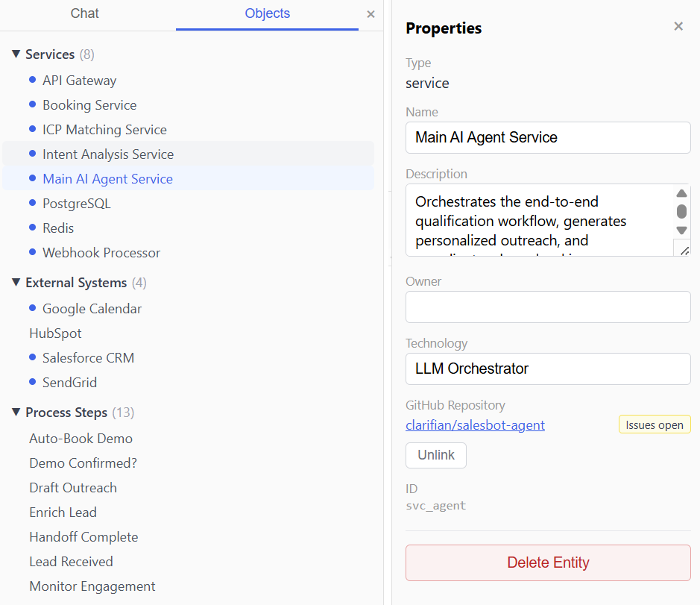The width and height of the screenshot is (700, 605).
Task: Open the clarifian/salesbot-agent repository link
Action: click(x=475, y=424)
